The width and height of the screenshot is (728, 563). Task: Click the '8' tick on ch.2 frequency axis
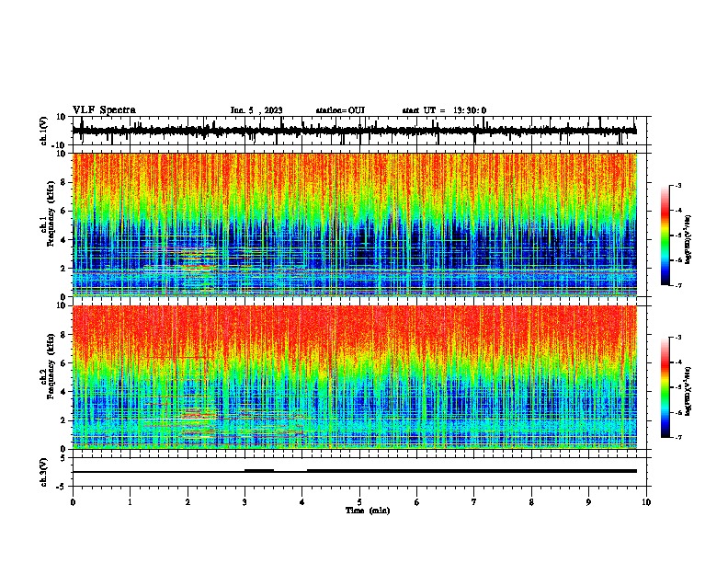coord(64,335)
